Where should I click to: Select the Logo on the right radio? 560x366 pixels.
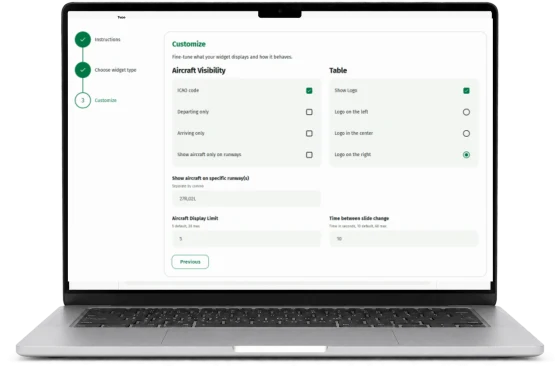[x=466, y=155]
